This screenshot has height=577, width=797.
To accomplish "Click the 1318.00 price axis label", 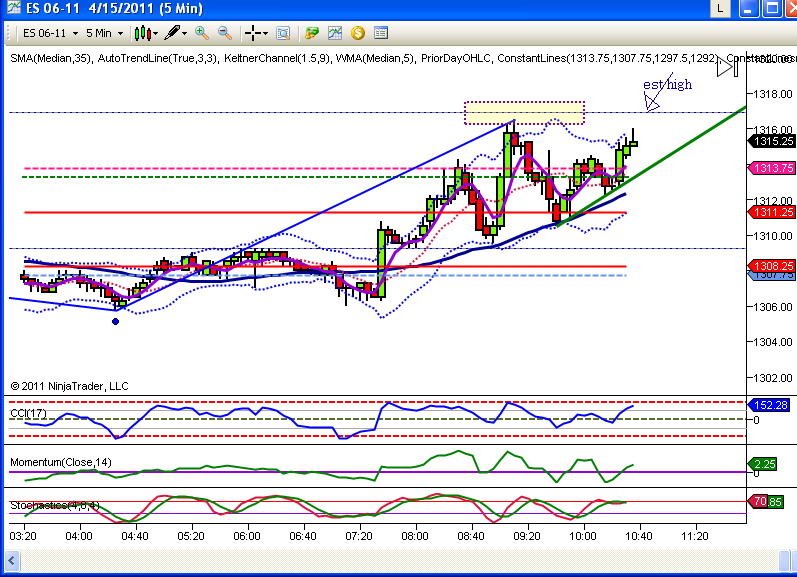I will pos(773,94).
